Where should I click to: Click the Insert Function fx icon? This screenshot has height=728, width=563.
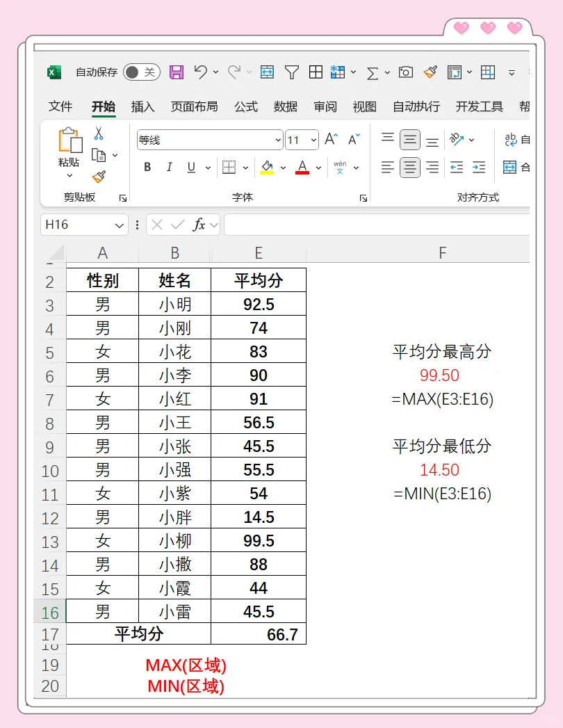click(199, 225)
